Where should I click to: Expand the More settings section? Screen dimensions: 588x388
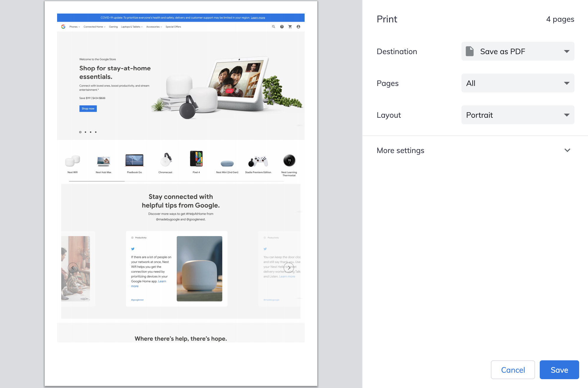click(474, 150)
